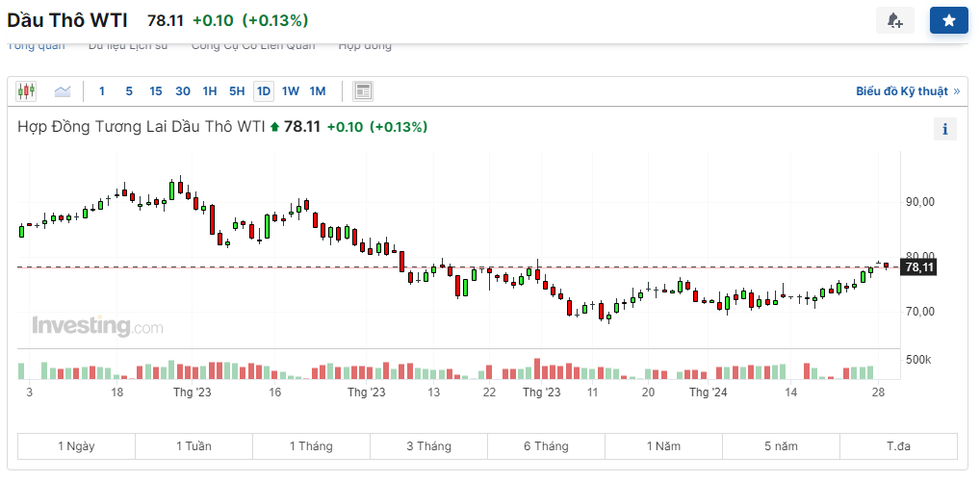The image size is (980, 481).
Task: Switch to the 1 Năm range
Action: click(663, 446)
